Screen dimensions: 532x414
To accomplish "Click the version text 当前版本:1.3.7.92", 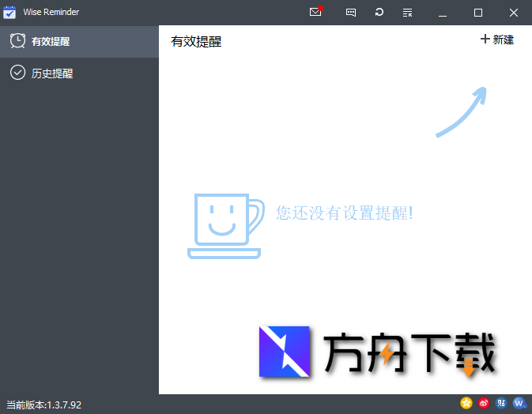I will point(43,405).
